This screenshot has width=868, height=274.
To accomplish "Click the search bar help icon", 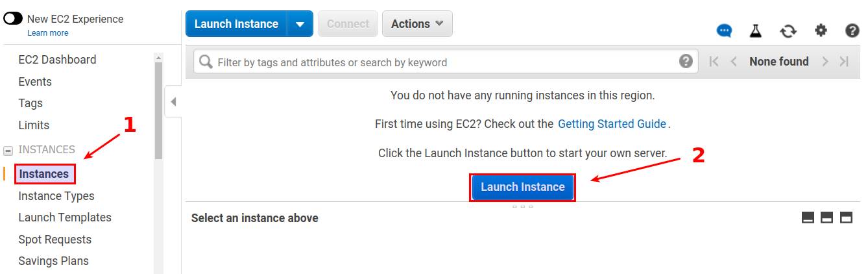I will pos(686,61).
